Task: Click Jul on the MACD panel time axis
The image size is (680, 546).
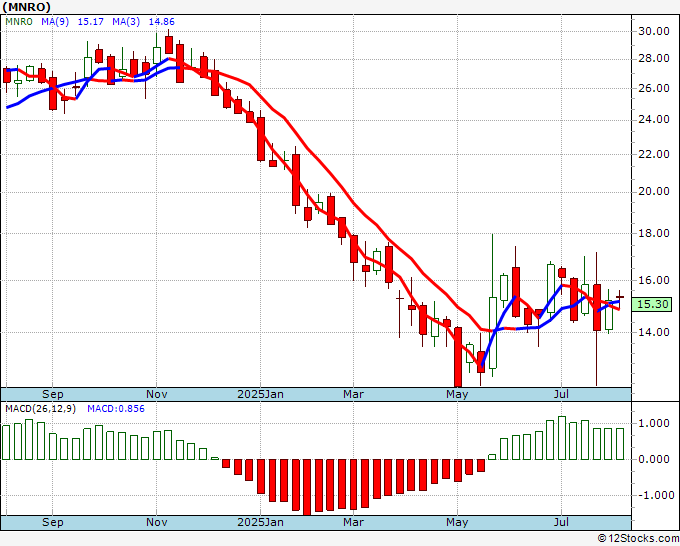Action: pyautogui.click(x=562, y=522)
